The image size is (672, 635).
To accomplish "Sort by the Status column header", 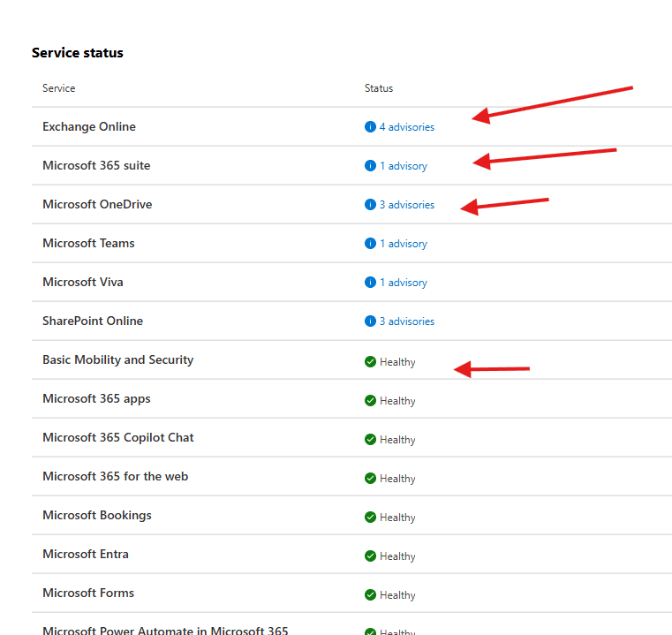I will coord(379,88).
